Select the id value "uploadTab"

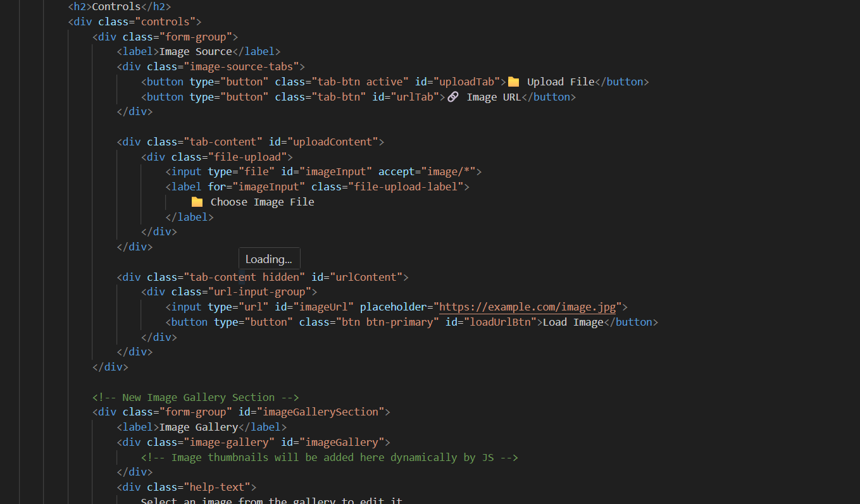(x=466, y=82)
